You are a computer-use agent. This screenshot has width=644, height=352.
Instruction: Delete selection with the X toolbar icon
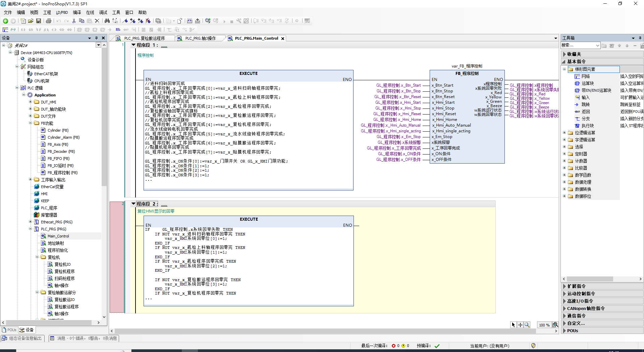[97, 21]
